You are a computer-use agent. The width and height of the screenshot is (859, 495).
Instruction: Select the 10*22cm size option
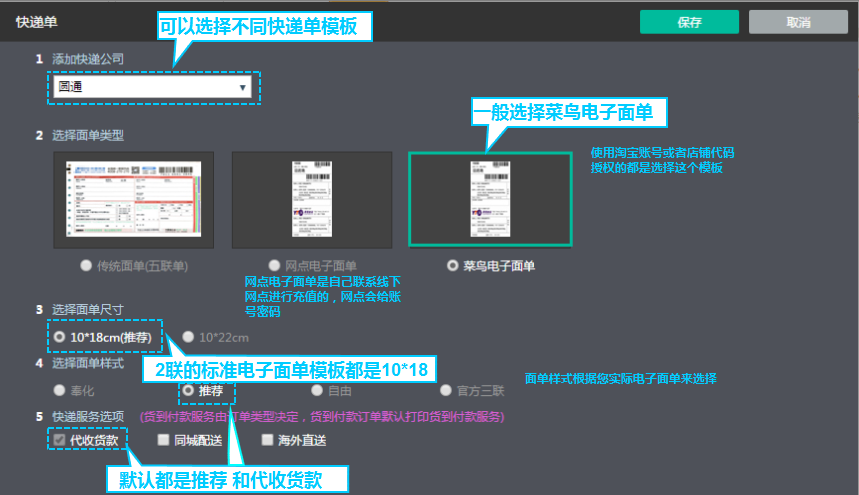coord(188,337)
